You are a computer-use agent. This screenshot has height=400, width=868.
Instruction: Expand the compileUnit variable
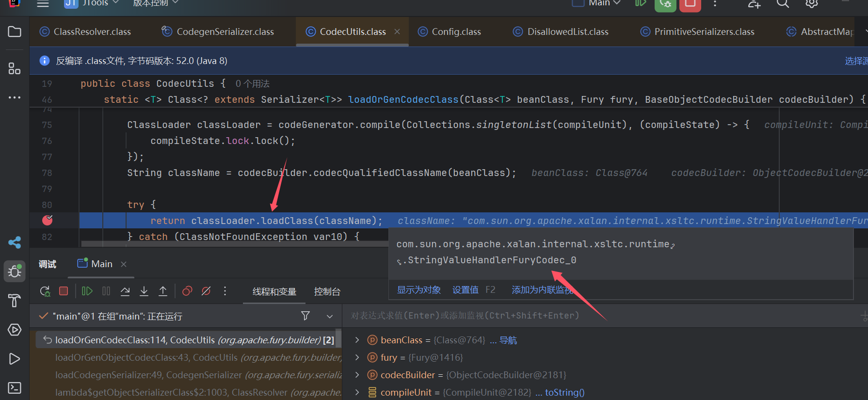357,392
